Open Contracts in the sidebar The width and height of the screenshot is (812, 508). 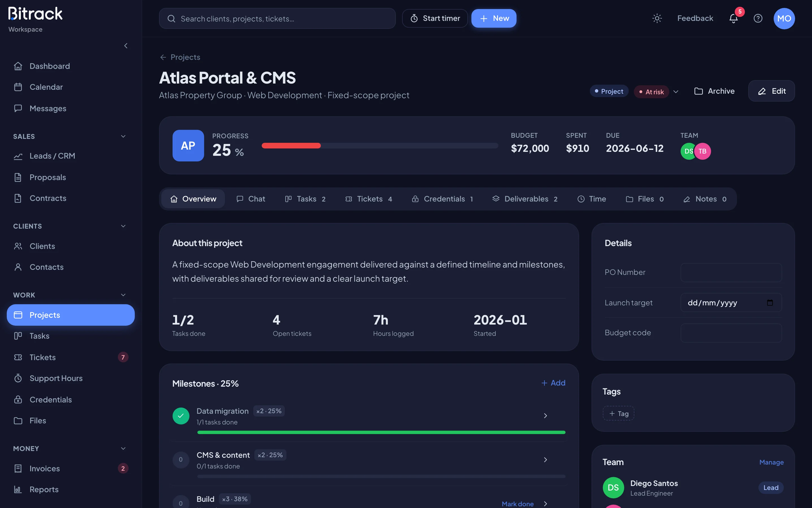(70, 198)
